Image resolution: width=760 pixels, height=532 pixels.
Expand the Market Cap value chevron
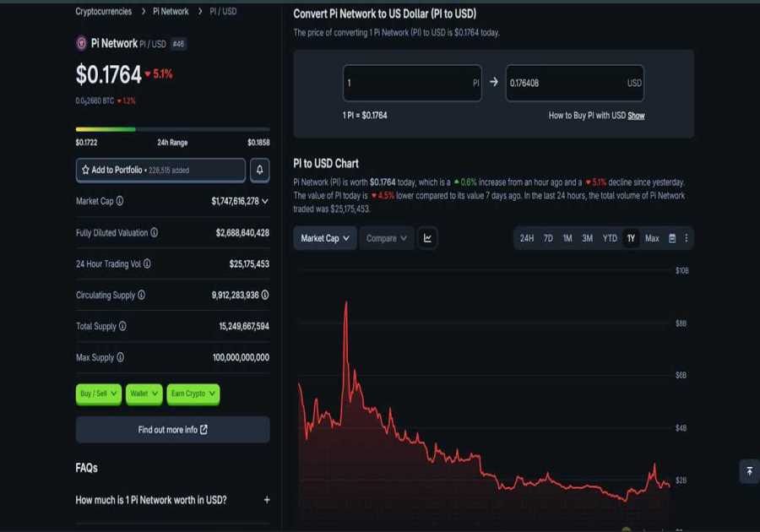[265, 201]
